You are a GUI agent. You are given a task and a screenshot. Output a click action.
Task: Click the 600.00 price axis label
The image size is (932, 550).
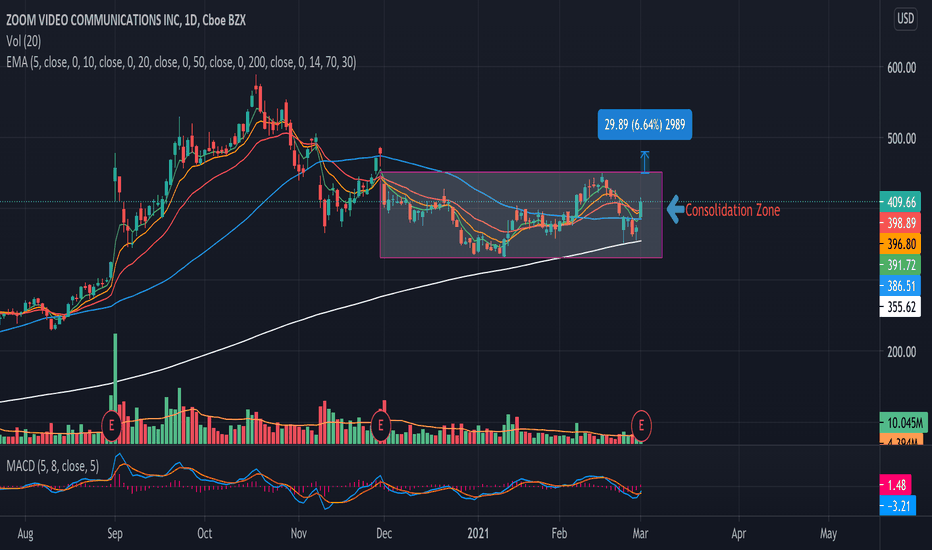click(x=901, y=68)
